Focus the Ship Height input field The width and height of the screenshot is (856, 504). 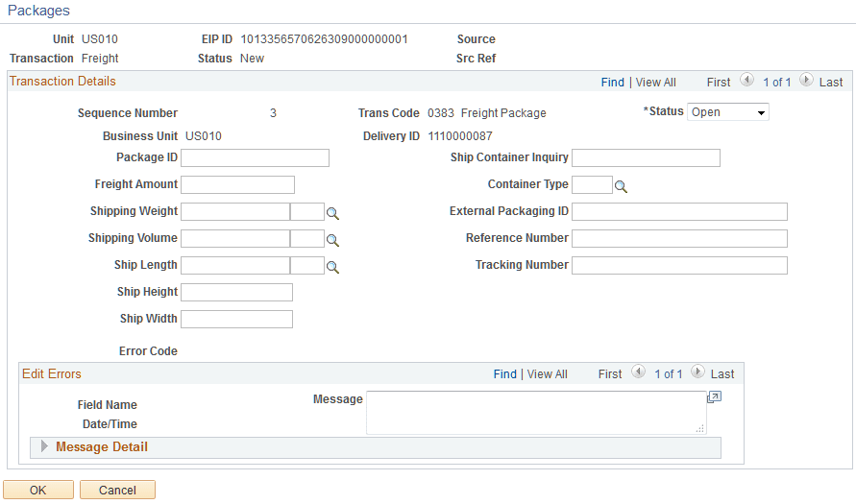(237, 293)
